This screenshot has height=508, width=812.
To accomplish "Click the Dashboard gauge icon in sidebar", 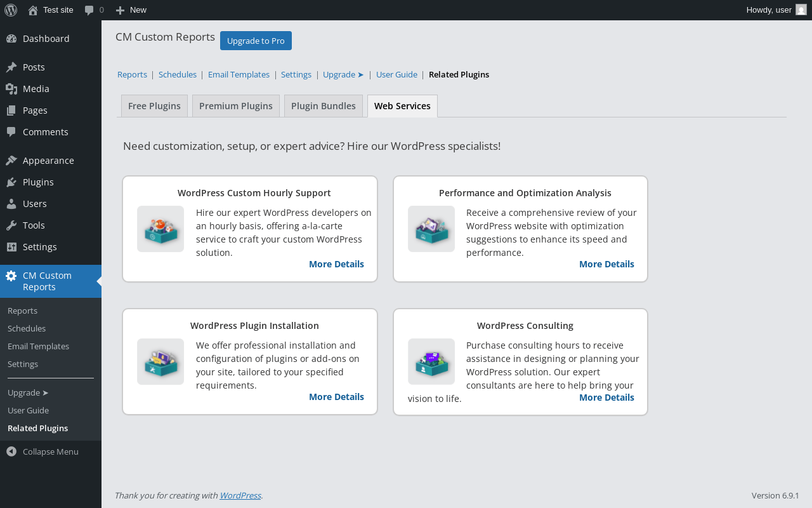I will tap(11, 39).
